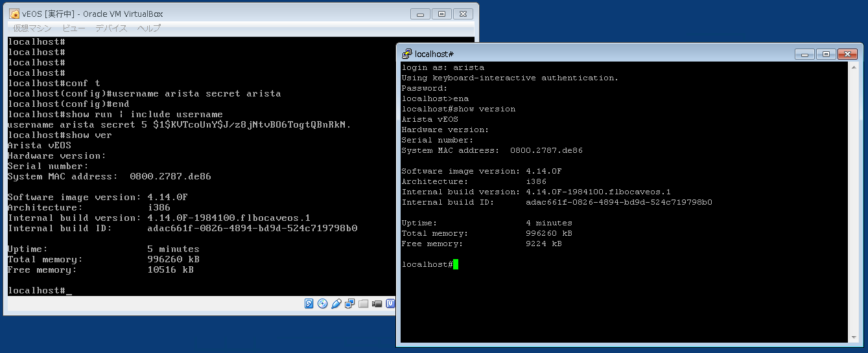Click the video capture camera icon
Image resolution: width=868 pixels, height=353 pixels.
click(x=377, y=303)
